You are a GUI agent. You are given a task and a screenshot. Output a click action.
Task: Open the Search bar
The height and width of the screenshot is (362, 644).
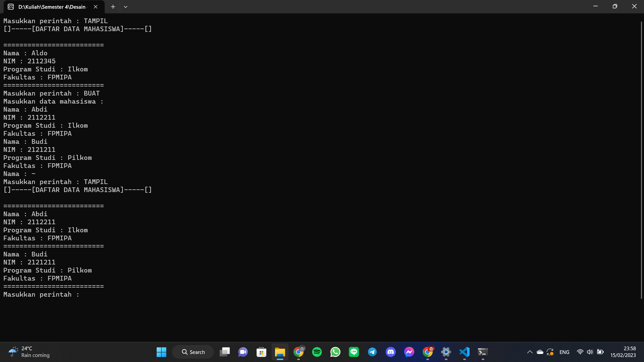193,352
